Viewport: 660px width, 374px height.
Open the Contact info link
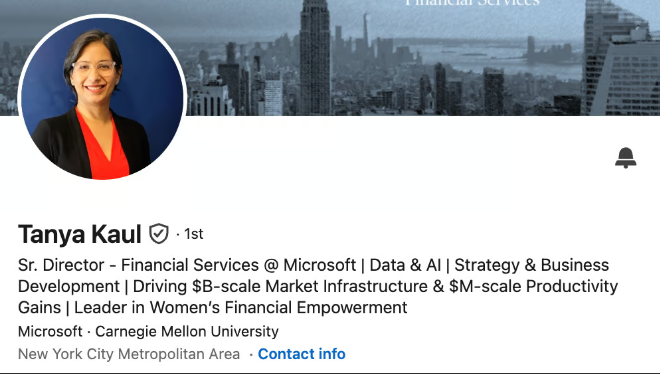[301, 354]
